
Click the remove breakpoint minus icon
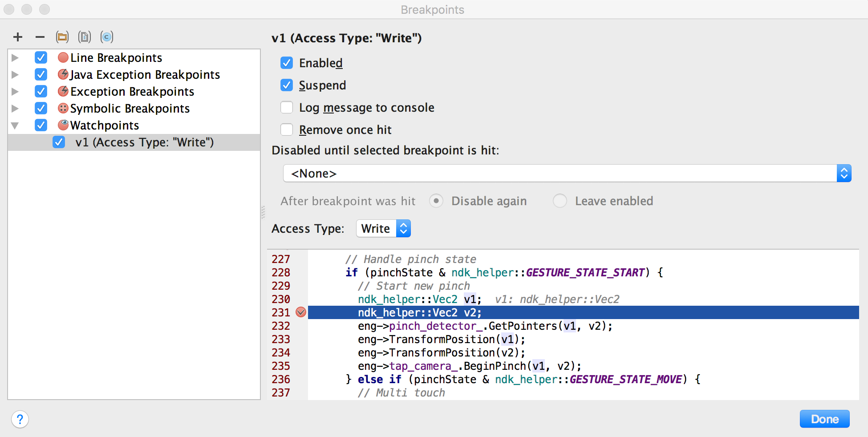click(x=40, y=37)
